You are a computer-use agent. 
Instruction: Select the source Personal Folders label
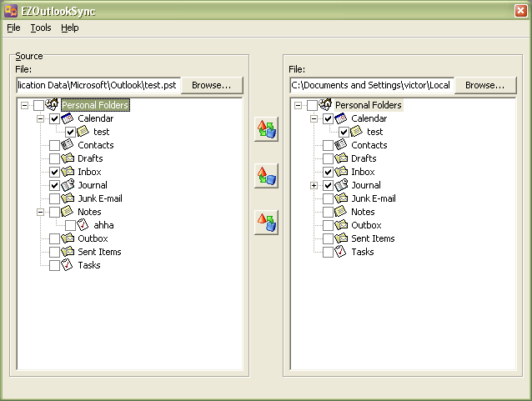[95, 105]
